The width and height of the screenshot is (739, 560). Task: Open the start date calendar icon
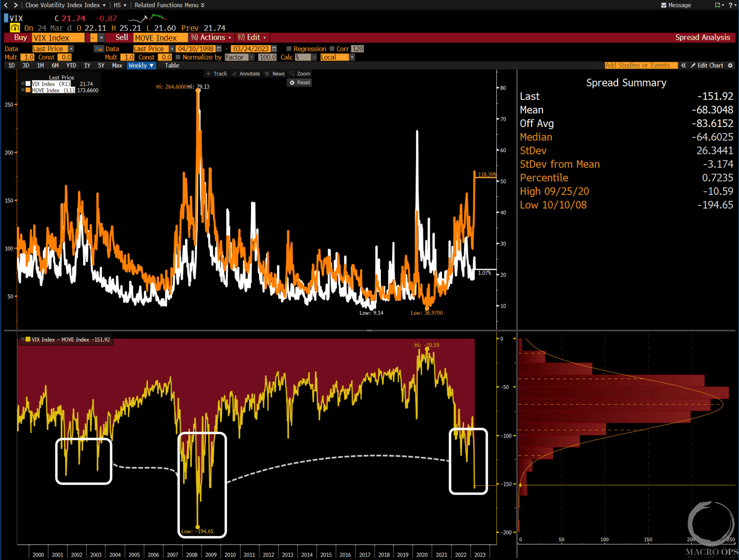(x=218, y=49)
